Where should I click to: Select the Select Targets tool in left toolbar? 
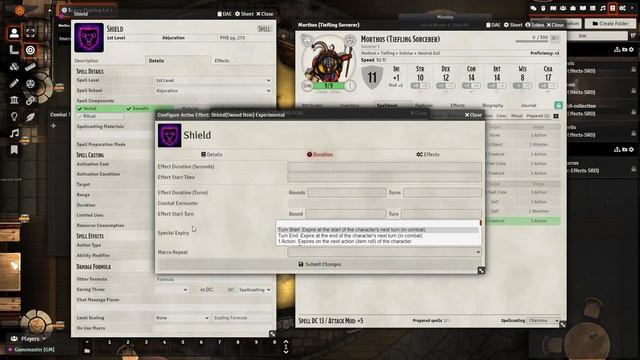(x=30, y=50)
